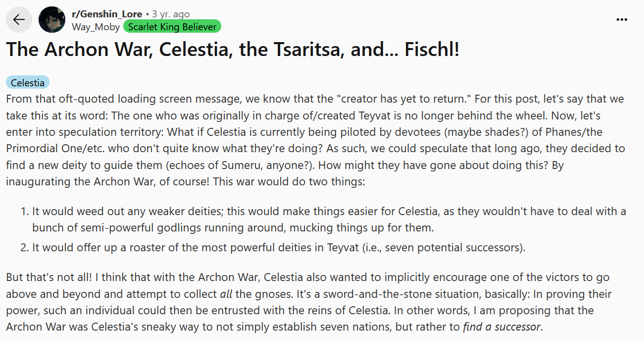
Task: Click paragraph starting "From that oft-quoted"
Action: click(317, 140)
